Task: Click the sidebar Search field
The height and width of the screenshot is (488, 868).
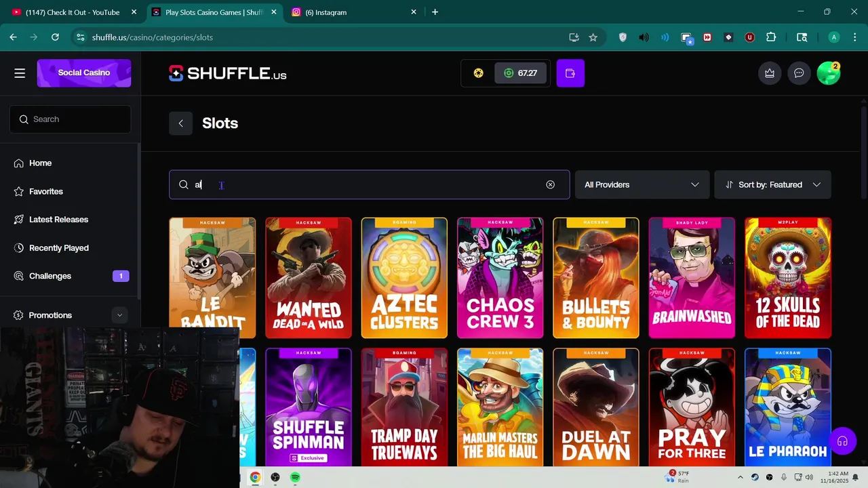Action: tap(71, 119)
